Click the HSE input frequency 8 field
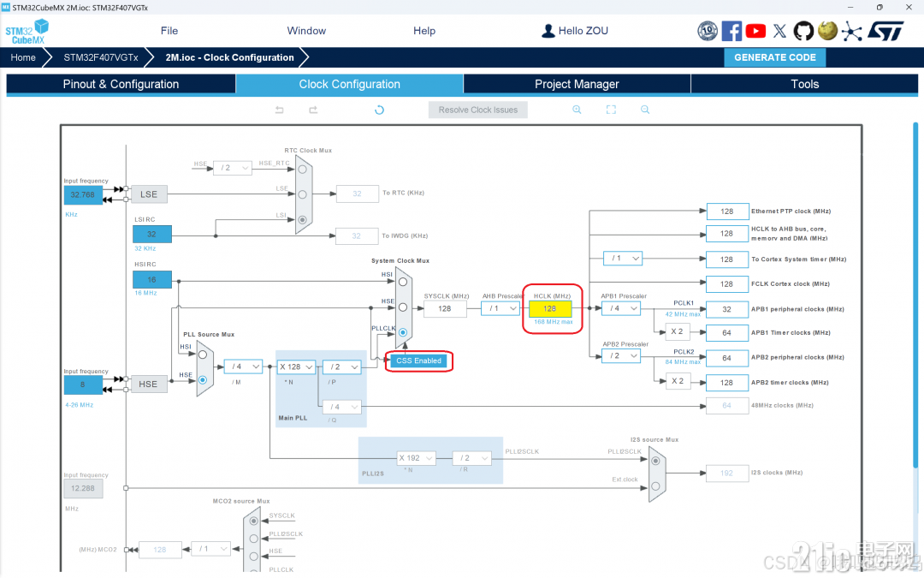 (83, 384)
